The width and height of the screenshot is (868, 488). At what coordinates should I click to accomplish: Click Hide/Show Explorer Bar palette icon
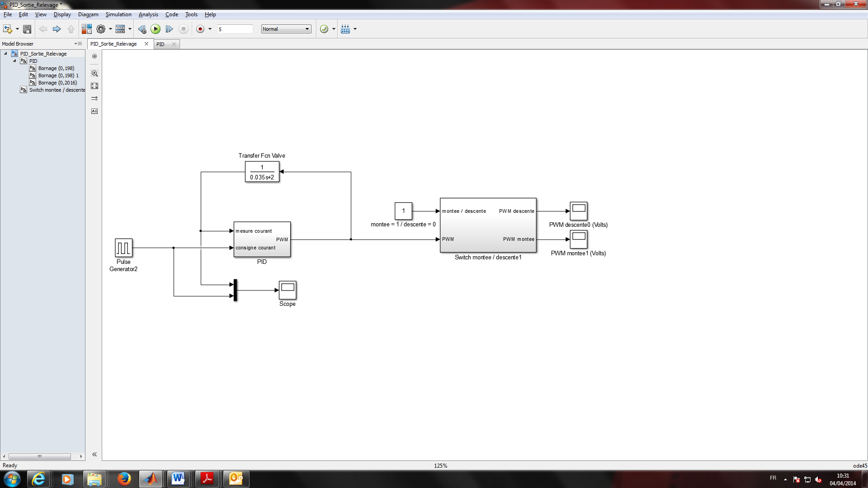point(94,56)
